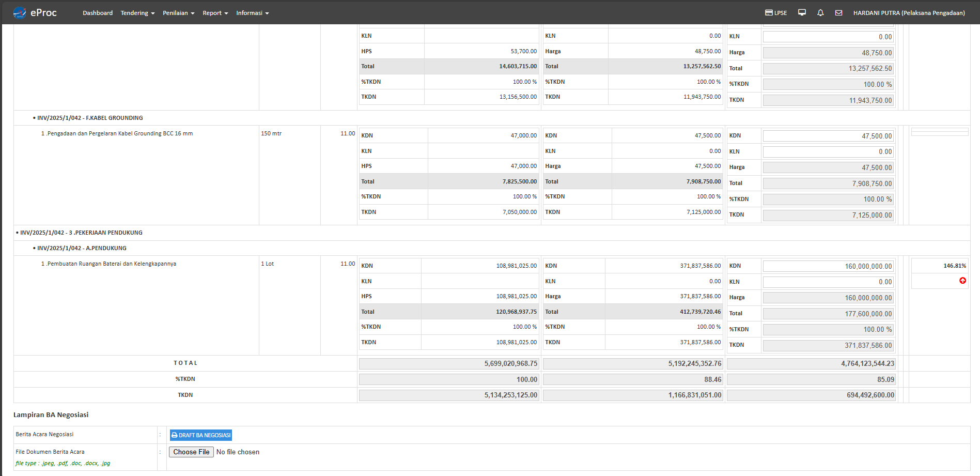Open the Informasi menu
This screenshot has width=980, height=476.
coord(252,13)
